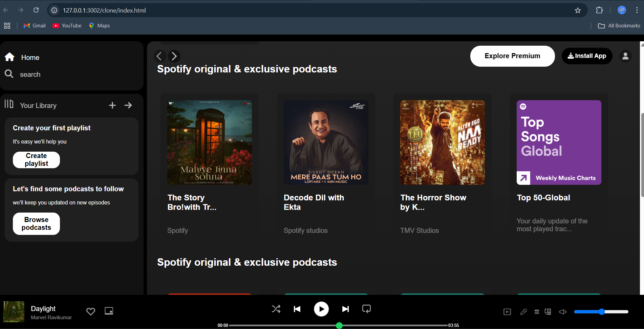Viewport: 644px width, 329px height.
Task: View site information icon
Action: point(54,10)
